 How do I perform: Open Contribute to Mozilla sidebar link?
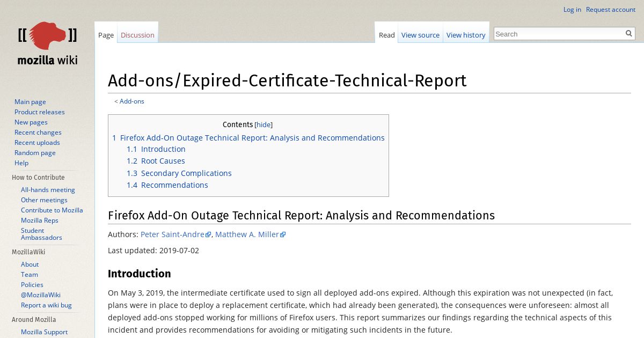pos(52,210)
